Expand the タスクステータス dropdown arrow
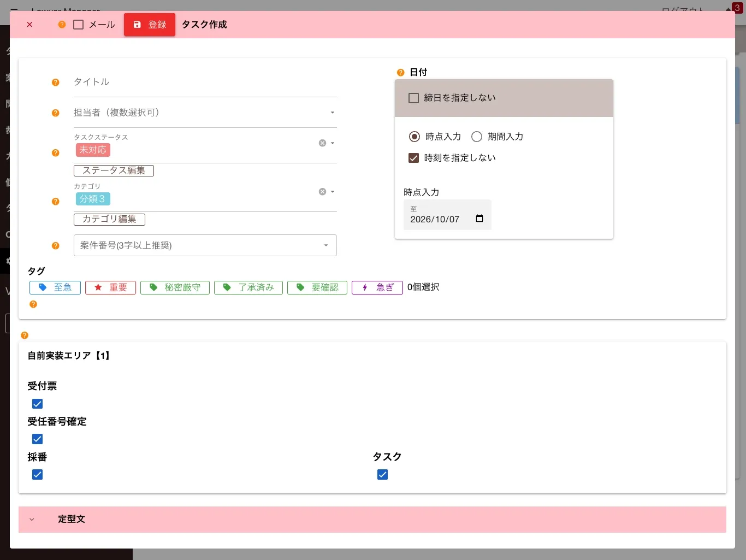The height and width of the screenshot is (560, 746). coord(333,143)
